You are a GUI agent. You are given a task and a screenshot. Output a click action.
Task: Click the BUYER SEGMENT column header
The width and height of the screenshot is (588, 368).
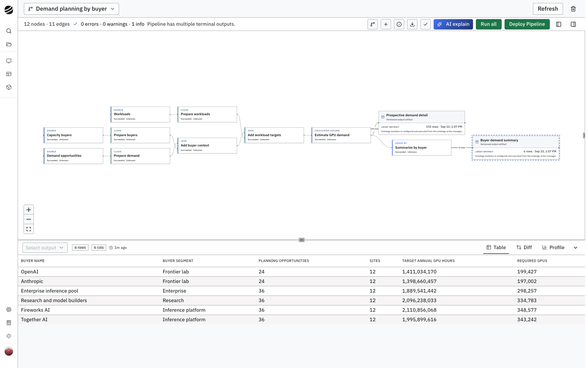(178, 261)
